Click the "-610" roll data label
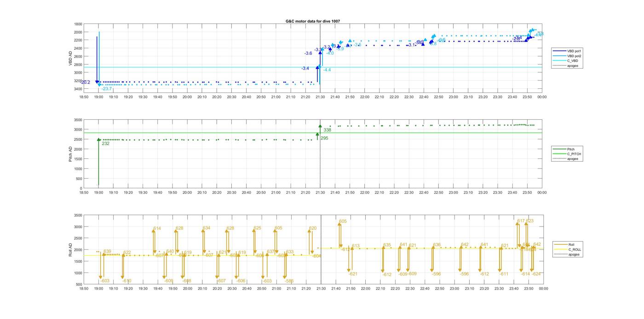The height and width of the screenshot is (319, 644). point(126,281)
